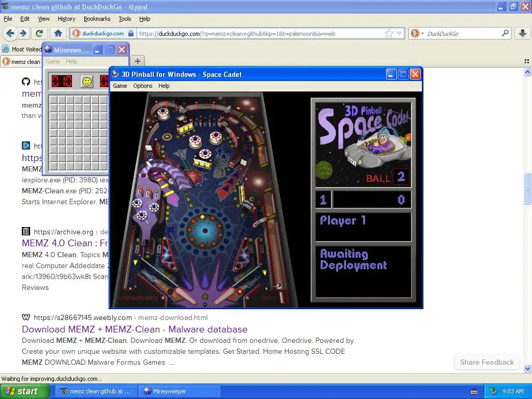Click the keyboard icon in taskbar
532x399 pixels.
coord(474,392)
